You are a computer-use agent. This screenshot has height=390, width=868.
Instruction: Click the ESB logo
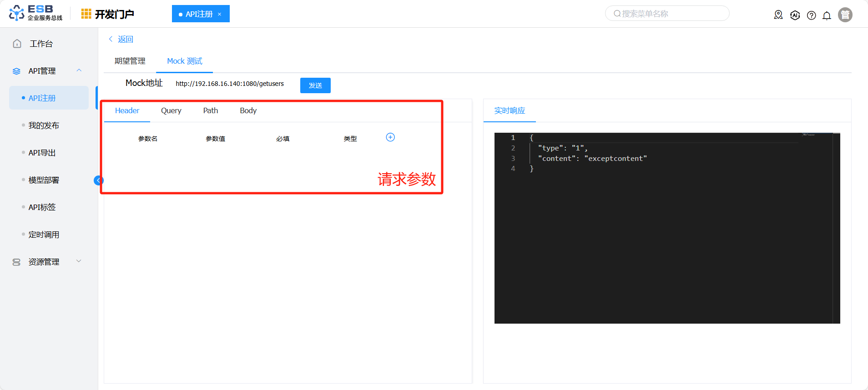[x=35, y=13]
